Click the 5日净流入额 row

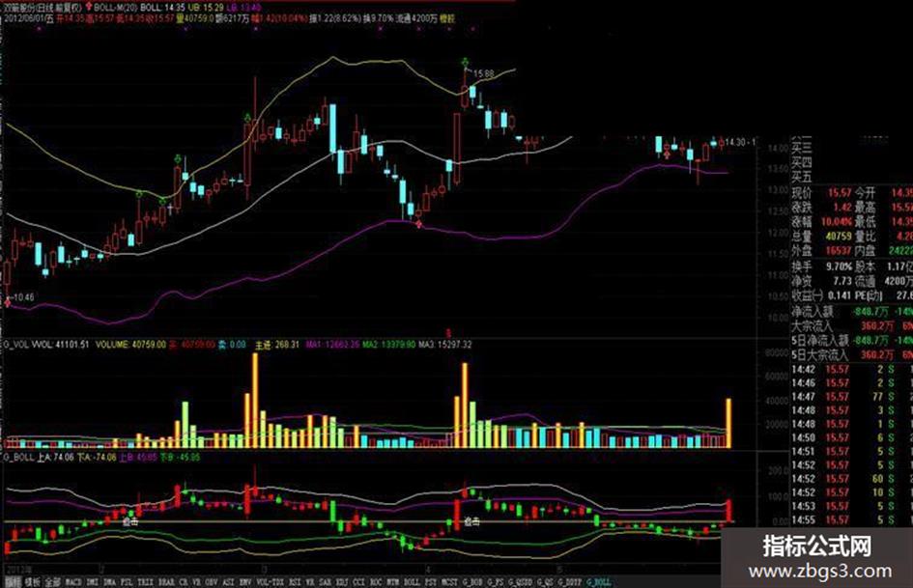[x=851, y=340]
